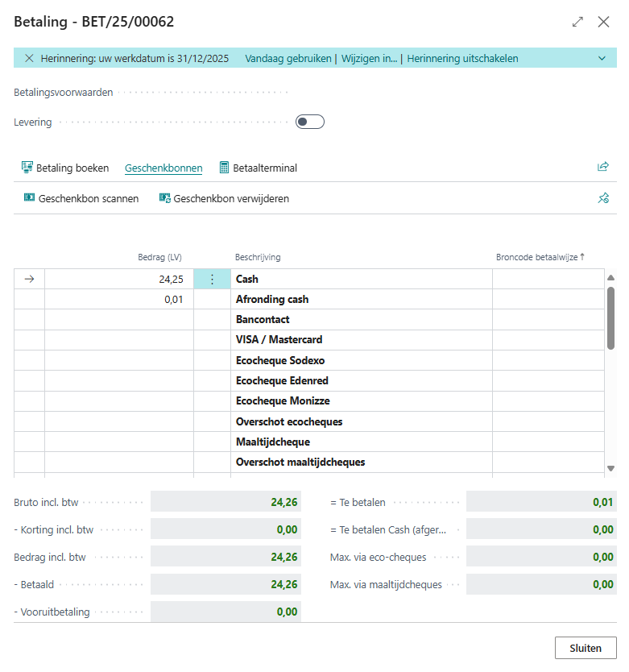The image size is (629, 672).
Task: Click the pin icon beside gift voucher actions
Action: pyautogui.click(x=602, y=198)
